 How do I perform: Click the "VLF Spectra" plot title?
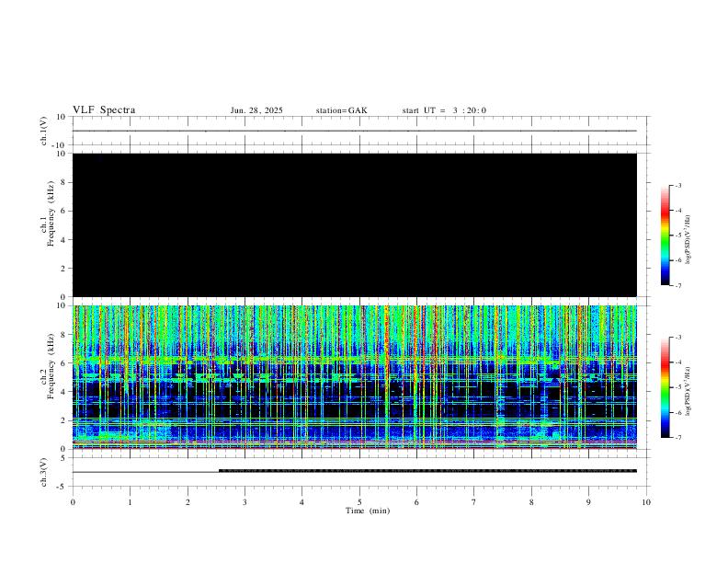[104, 110]
